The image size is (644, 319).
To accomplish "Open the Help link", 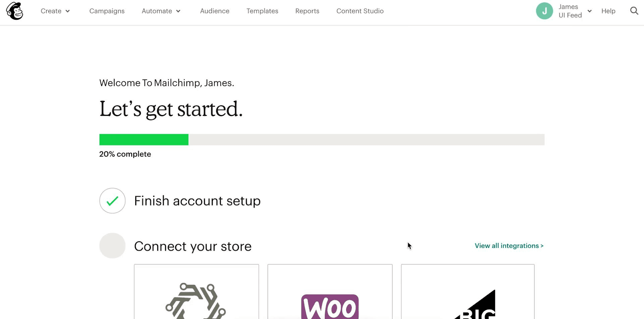I will tap(608, 11).
